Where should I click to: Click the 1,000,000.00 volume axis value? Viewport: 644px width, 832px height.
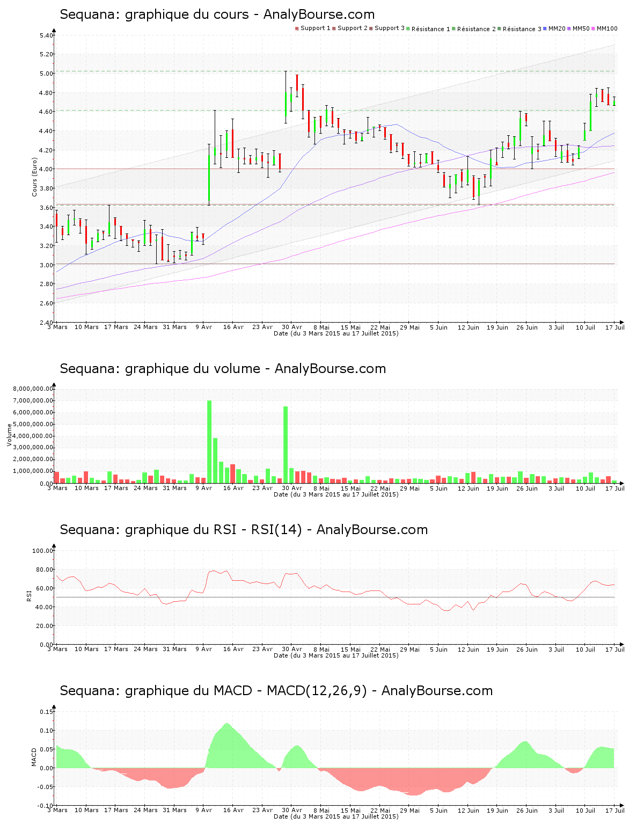tap(33, 471)
